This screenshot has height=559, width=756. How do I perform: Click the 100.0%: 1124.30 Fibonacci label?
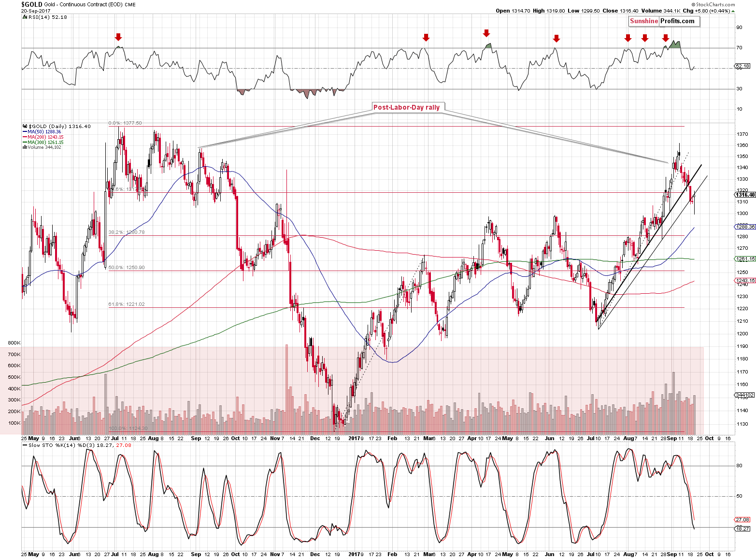click(128, 429)
